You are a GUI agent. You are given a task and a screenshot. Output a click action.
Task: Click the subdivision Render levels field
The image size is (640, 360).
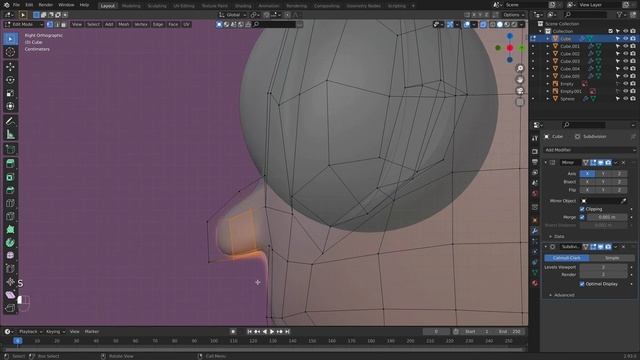click(x=603, y=274)
